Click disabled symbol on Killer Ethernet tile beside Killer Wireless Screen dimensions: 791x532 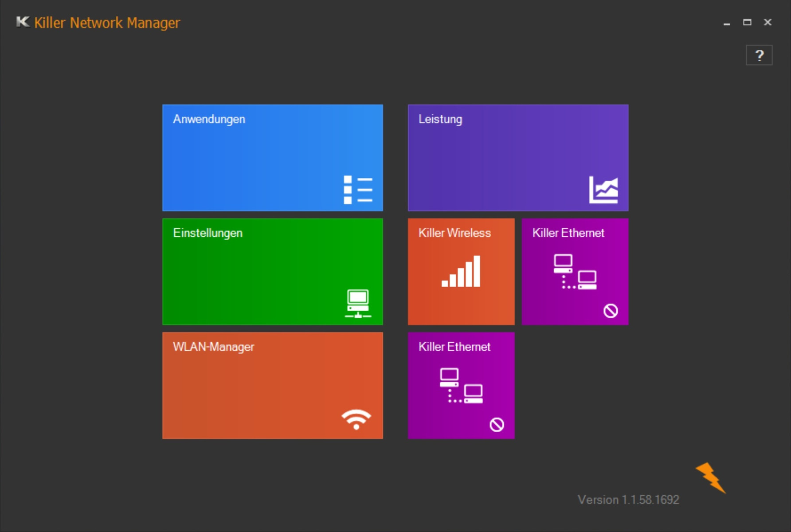tap(611, 311)
